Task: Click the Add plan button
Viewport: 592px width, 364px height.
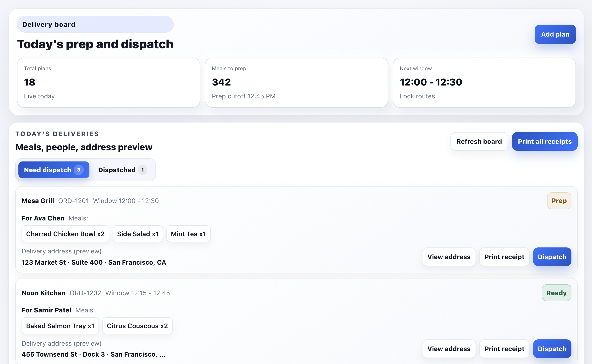Action: pyautogui.click(x=555, y=34)
